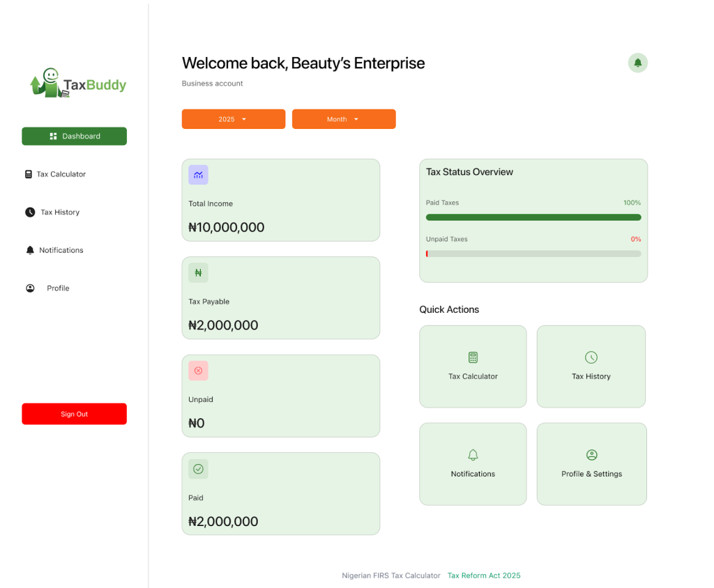
Task: Click the profile icon in Quick Actions
Action: (x=591, y=455)
